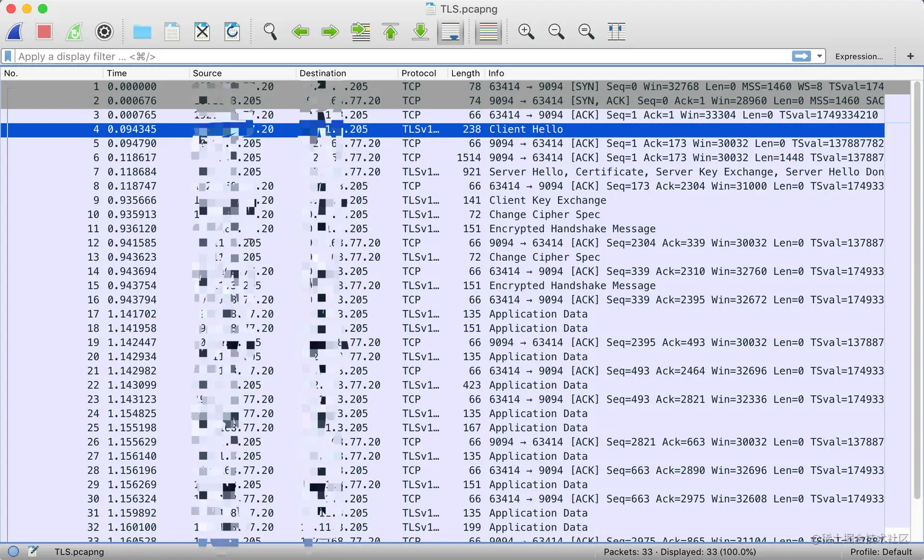Open the display filter history dropdown
The height and width of the screenshot is (560, 924).
[820, 56]
